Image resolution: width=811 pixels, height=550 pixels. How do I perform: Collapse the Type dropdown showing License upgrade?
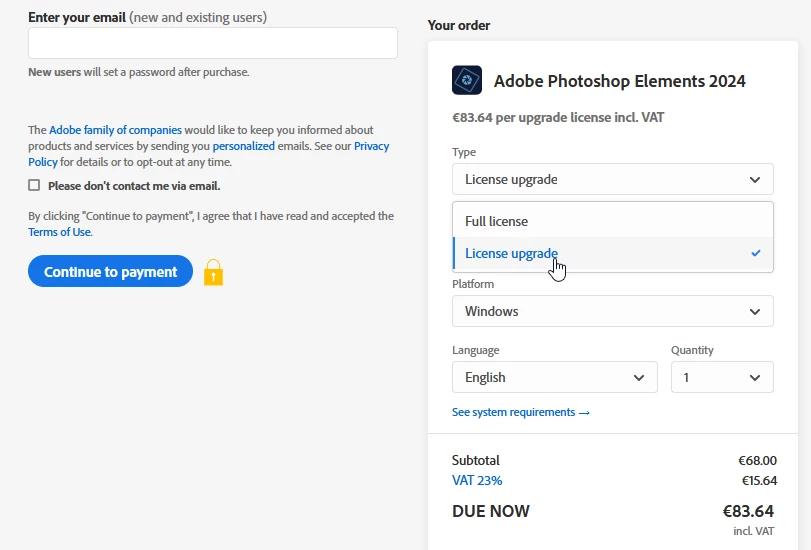point(613,179)
